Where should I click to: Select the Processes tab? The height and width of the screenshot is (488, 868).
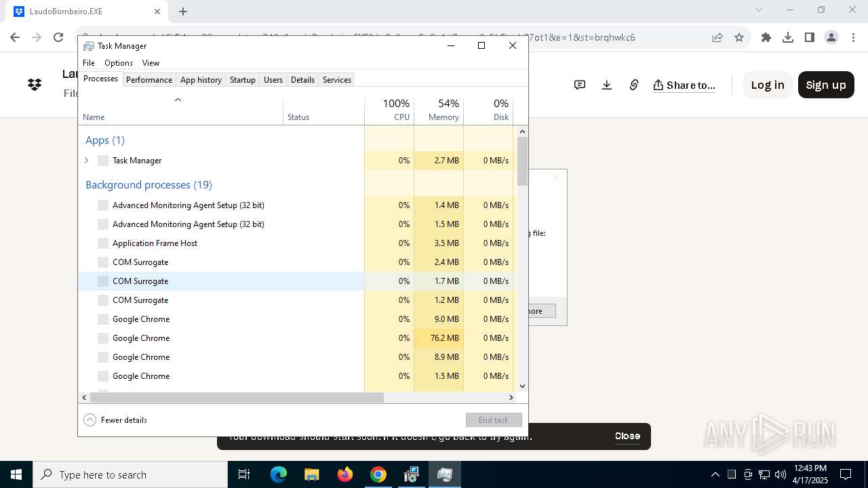click(x=100, y=79)
